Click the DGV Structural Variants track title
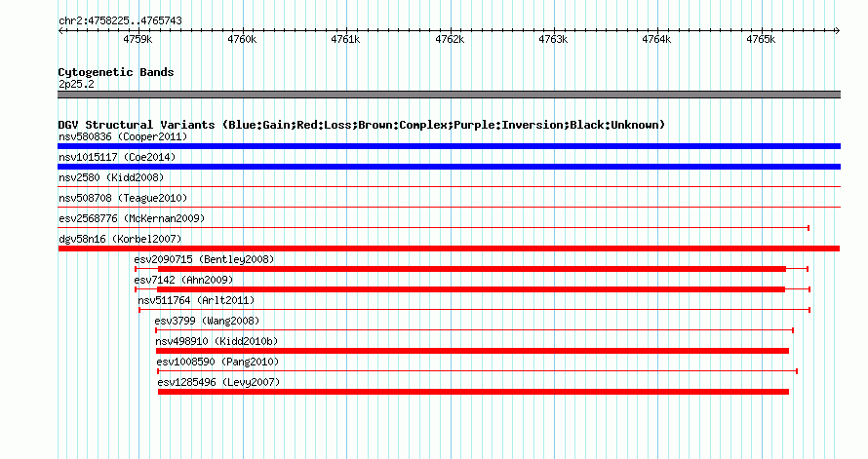The height and width of the screenshot is (459, 868). pos(362,125)
